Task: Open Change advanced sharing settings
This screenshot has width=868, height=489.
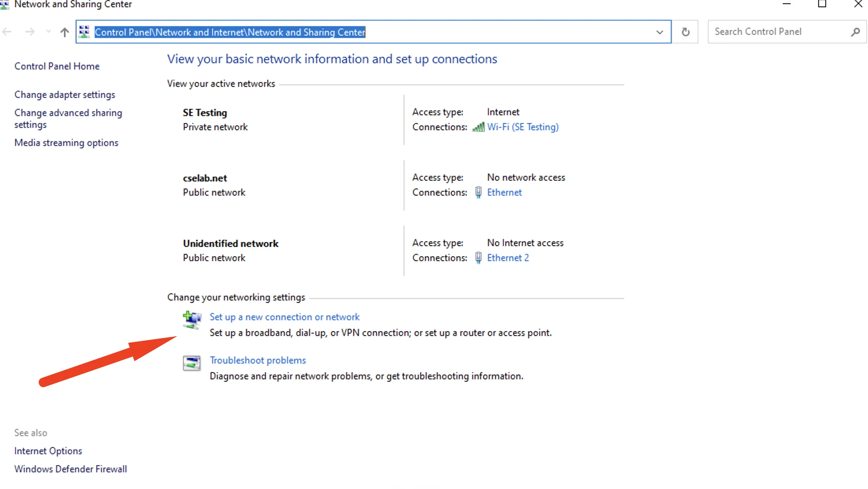Action: coord(68,119)
